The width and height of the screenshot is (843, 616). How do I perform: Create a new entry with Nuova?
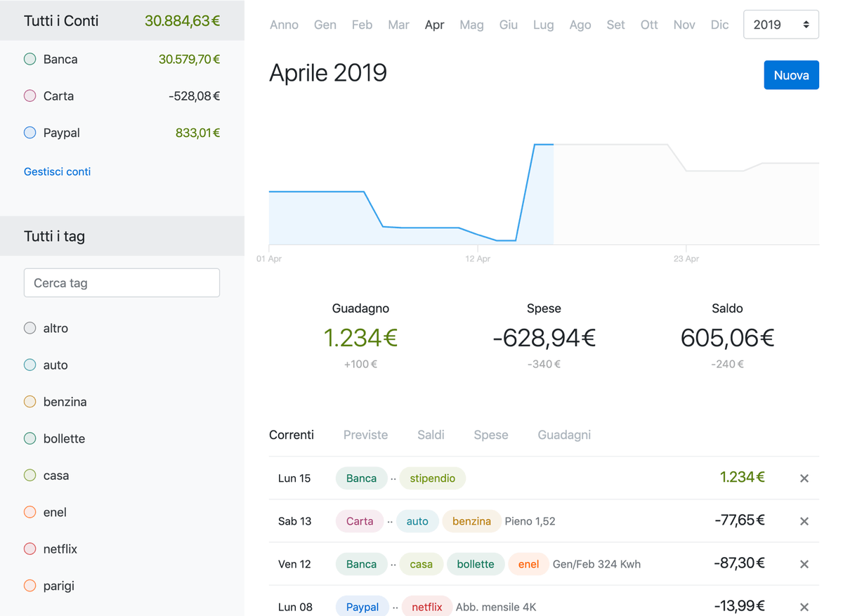791,75
